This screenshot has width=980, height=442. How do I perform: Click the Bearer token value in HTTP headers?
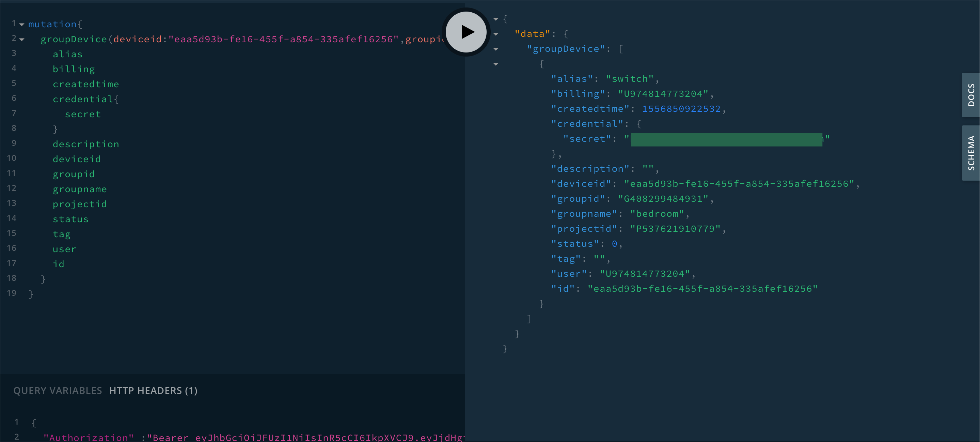pyautogui.click(x=306, y=438)
